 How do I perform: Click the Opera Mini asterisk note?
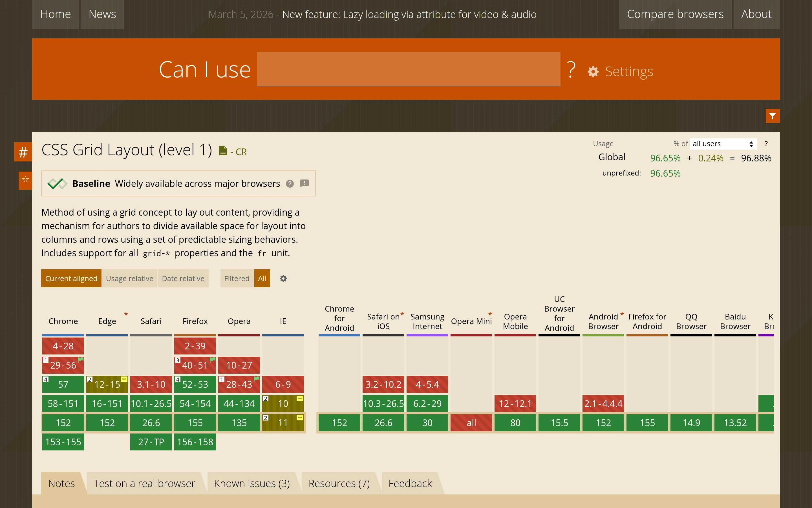(490, 314)
